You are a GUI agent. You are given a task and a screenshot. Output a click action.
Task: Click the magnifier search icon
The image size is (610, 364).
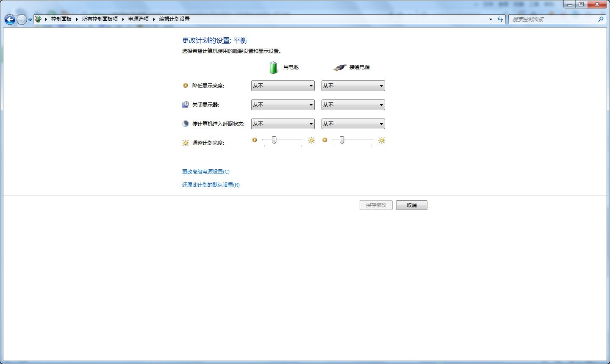pyautogui.click(x=601, y=19)
